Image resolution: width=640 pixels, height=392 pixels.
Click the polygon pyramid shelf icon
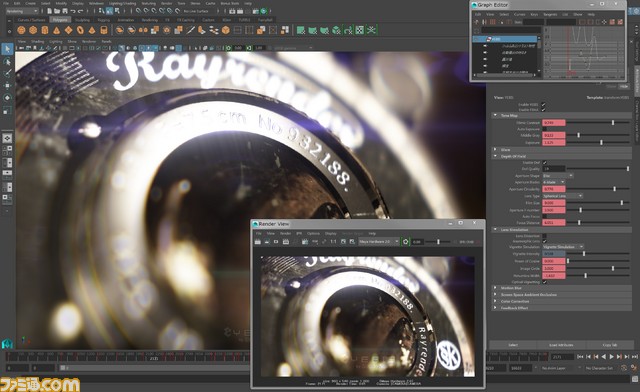click(92, 30)
